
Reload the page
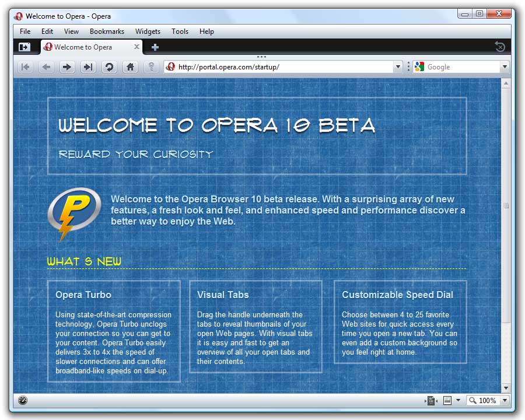109,67
